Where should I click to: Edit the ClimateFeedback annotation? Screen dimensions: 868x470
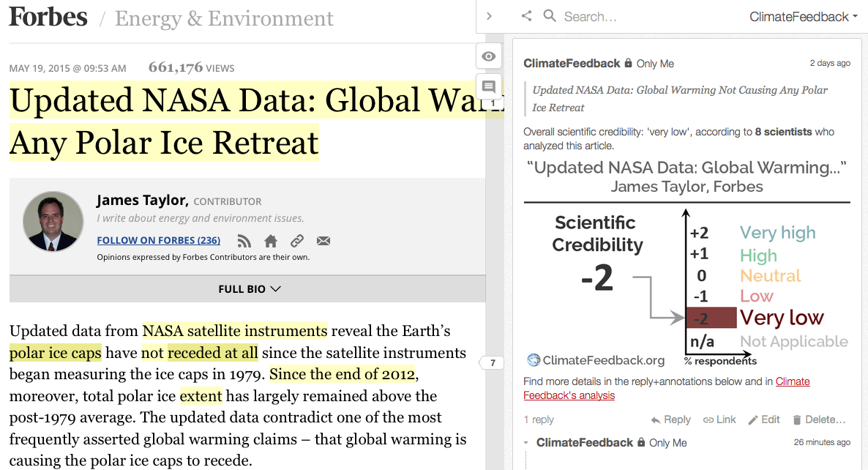click(764, 419)
